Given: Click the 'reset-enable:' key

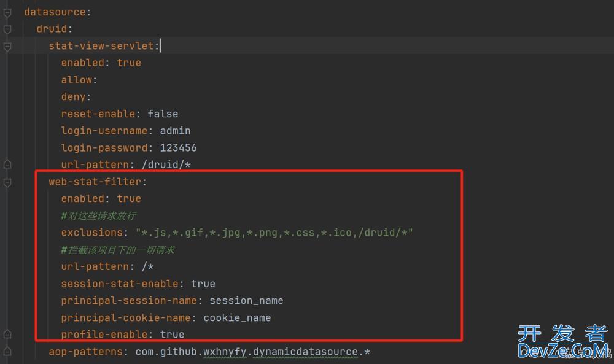Looking at the screenshot, I should coord(101,114).
